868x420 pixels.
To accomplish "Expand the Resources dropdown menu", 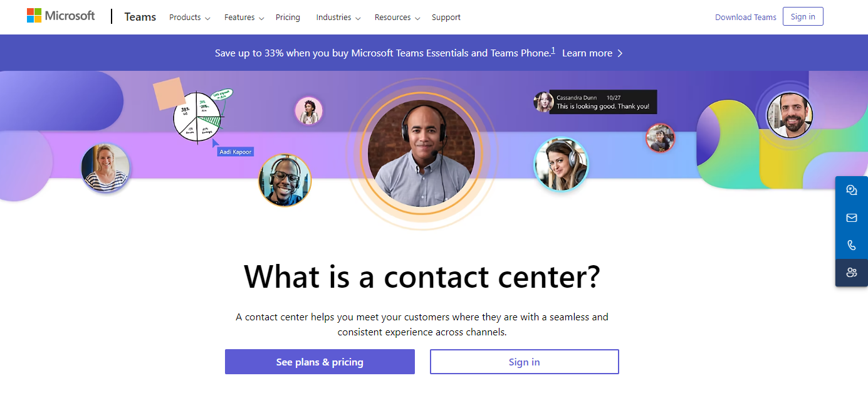I will point(397,18).
